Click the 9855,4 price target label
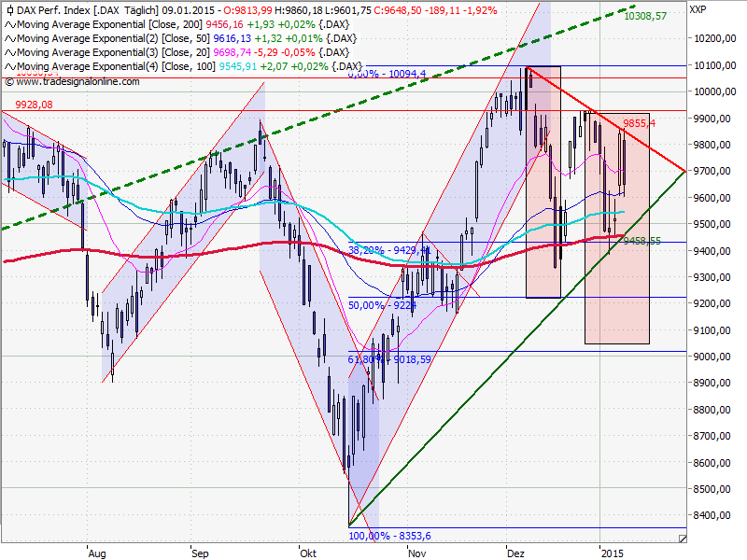This screenshot has width=747, height=560. 638,122
